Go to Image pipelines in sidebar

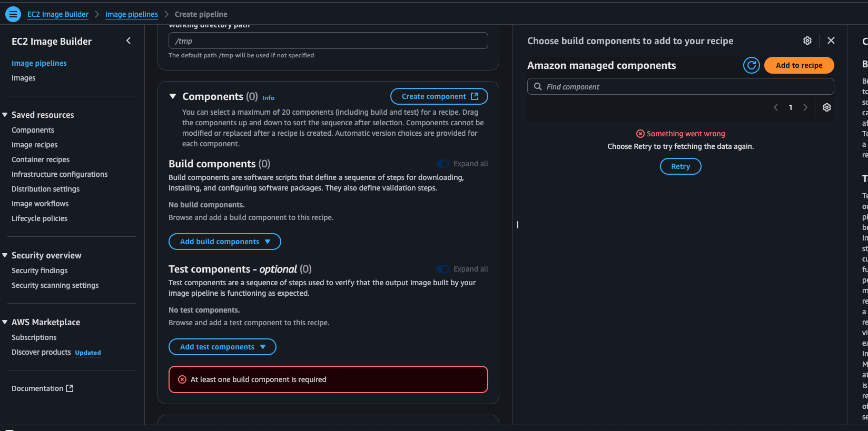pos(39,63)
